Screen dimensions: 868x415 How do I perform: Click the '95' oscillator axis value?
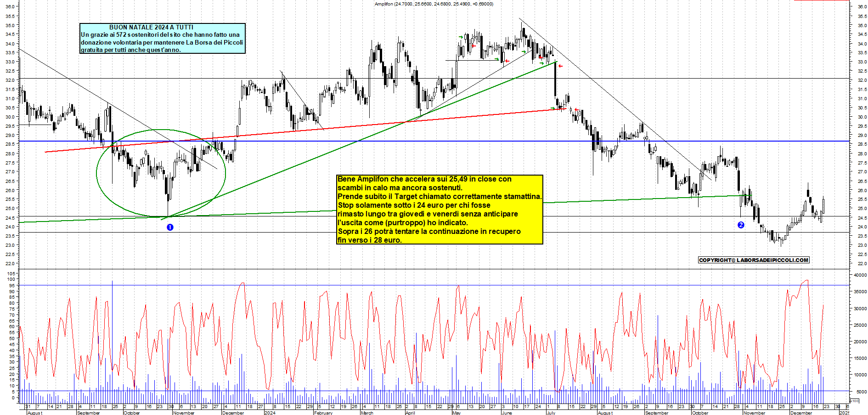point(12,285)
